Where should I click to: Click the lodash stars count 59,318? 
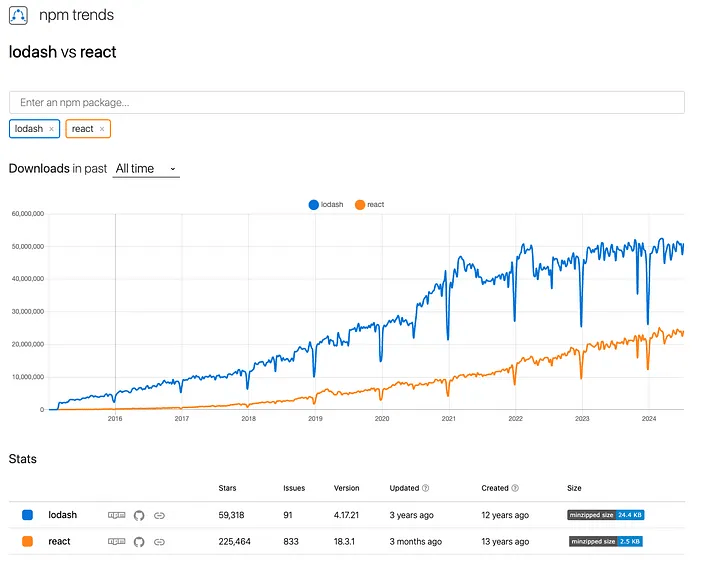(231, 515)
